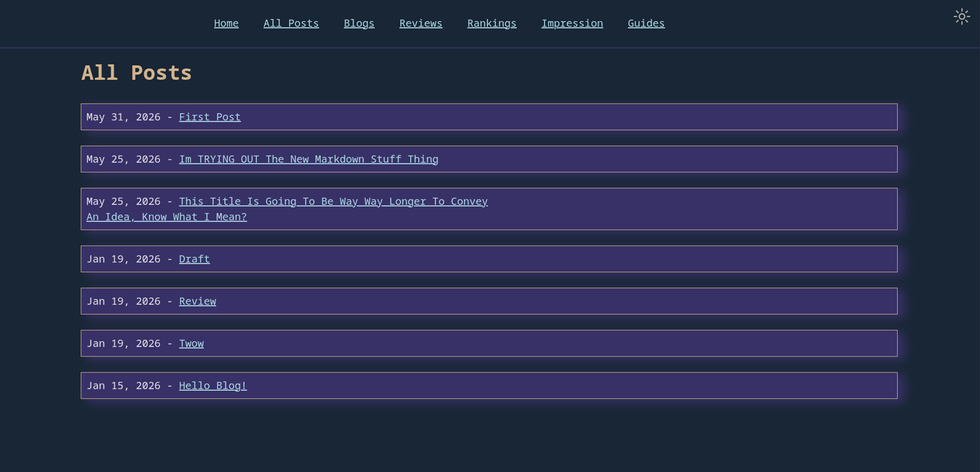Open the Rankings nav link

(x=492, y=23)
